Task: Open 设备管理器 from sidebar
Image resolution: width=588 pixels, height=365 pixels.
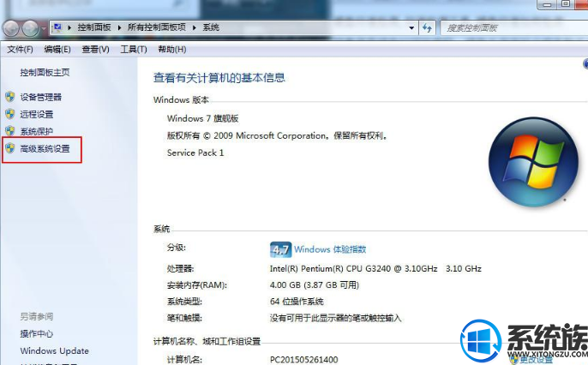Action: click(x=40, y=97)
